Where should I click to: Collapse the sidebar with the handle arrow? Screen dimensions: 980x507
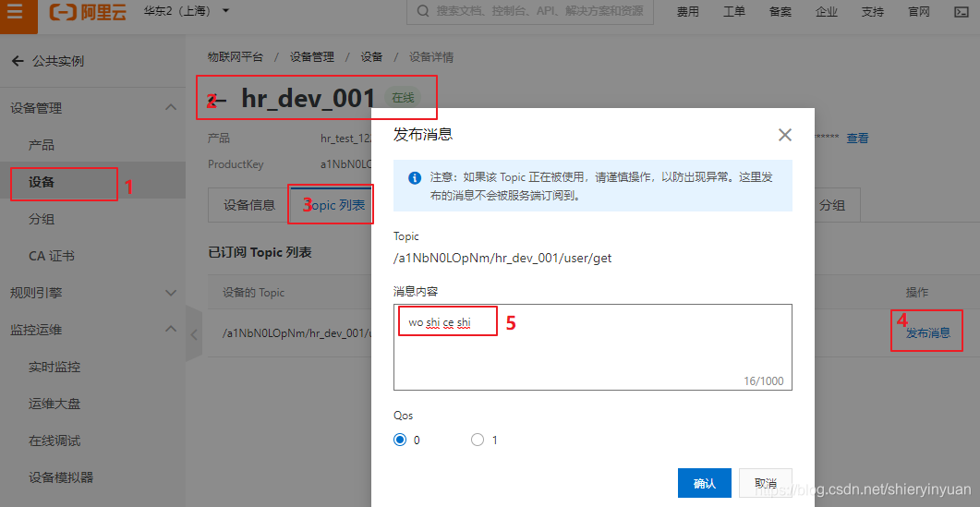(x=194, y=333)
